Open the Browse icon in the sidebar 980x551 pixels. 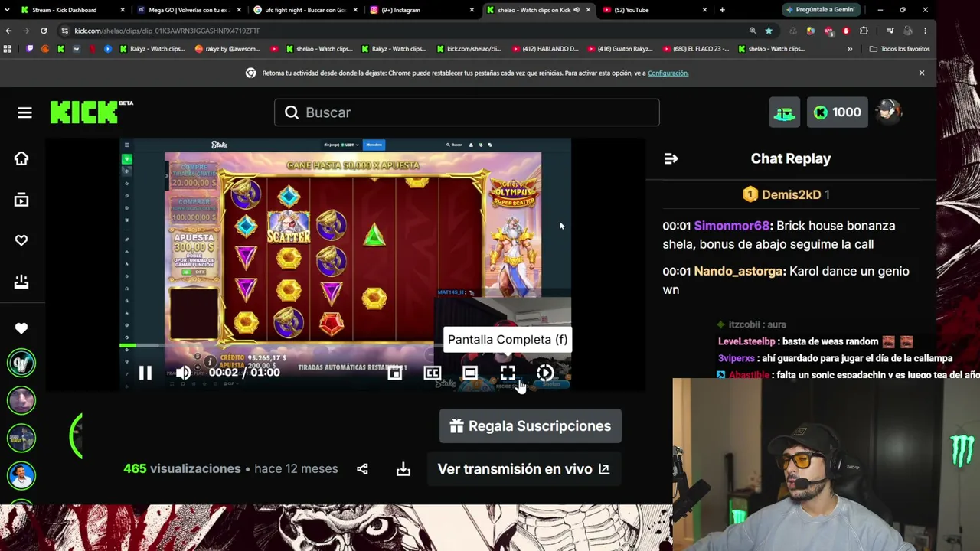(x=21, y=200)
